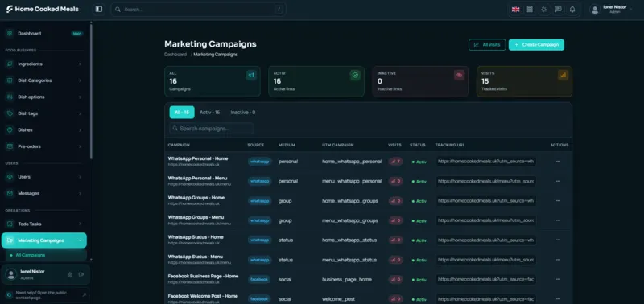Switch to the Inactive - 0 tab
This screenshot has width=644, height=304.
coord(243,113)
